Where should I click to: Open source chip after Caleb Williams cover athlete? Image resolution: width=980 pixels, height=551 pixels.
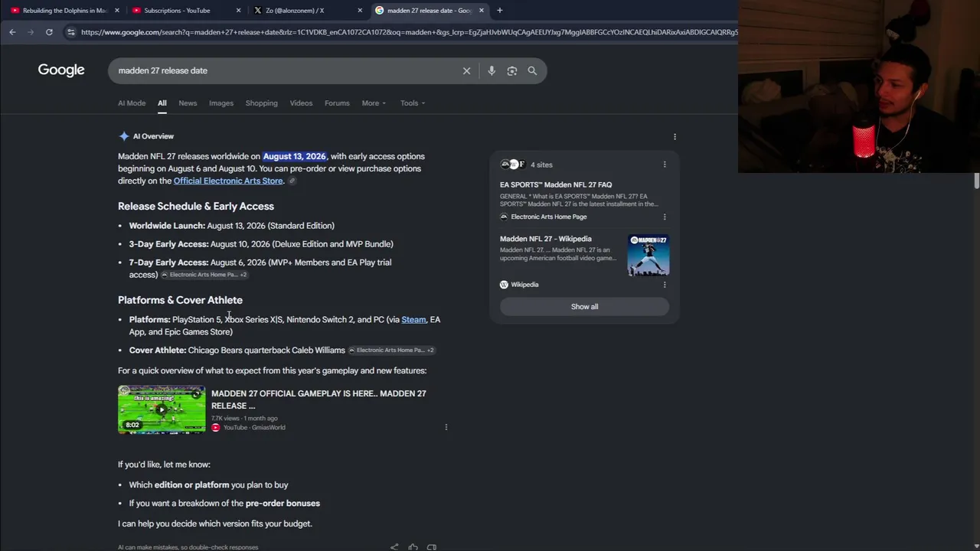[391, 350]
